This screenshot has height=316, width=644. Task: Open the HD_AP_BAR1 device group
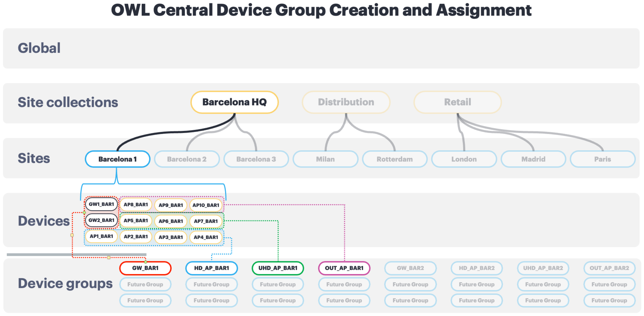click(x=211, y=268)
